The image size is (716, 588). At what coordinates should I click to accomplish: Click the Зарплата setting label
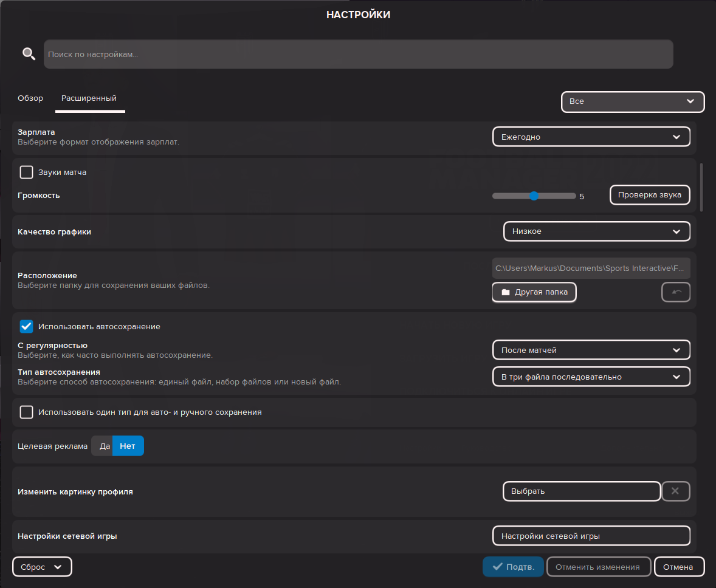point(36,132)
